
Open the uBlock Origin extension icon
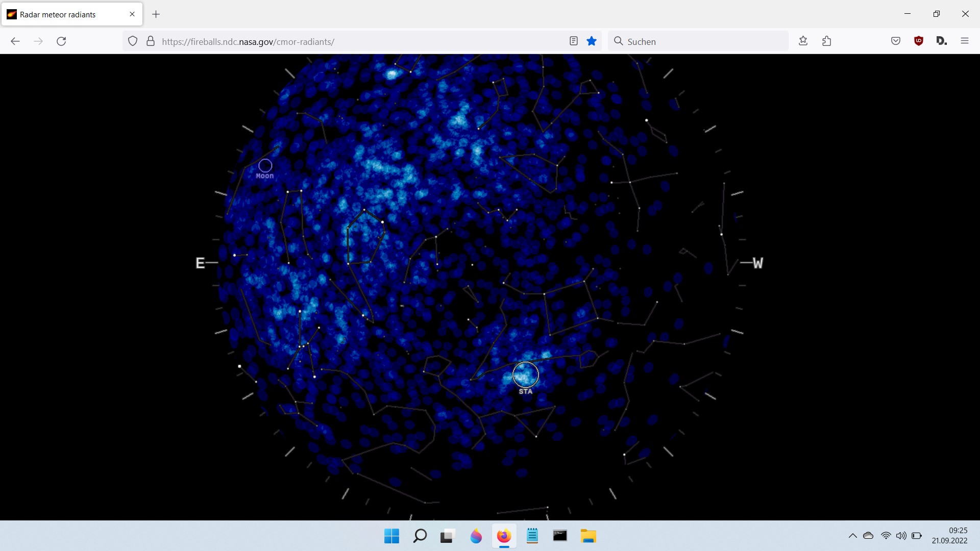[919, 41]
